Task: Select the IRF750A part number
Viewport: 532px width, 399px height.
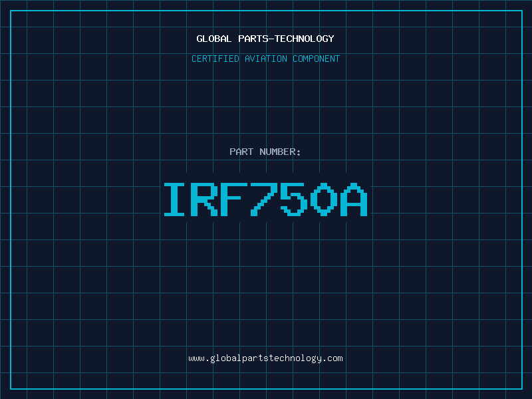Action: point(265,199)
